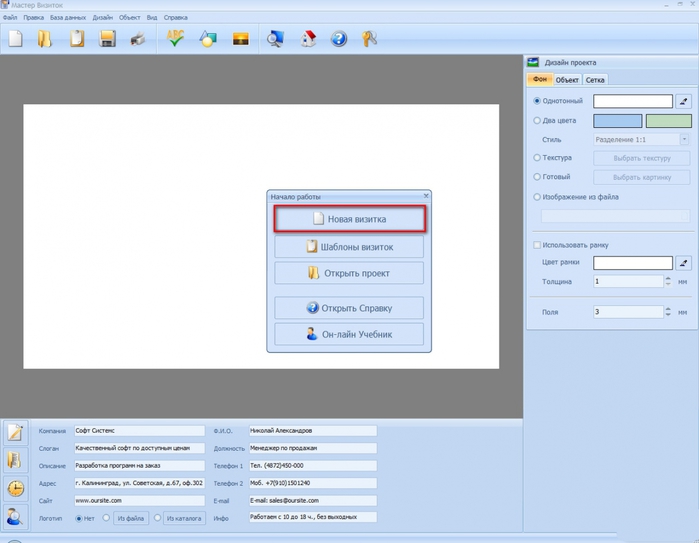Select the Два цвета background option
Image resolution: width=699 pixels, height=543 pixels.
(x=537, y=120)
